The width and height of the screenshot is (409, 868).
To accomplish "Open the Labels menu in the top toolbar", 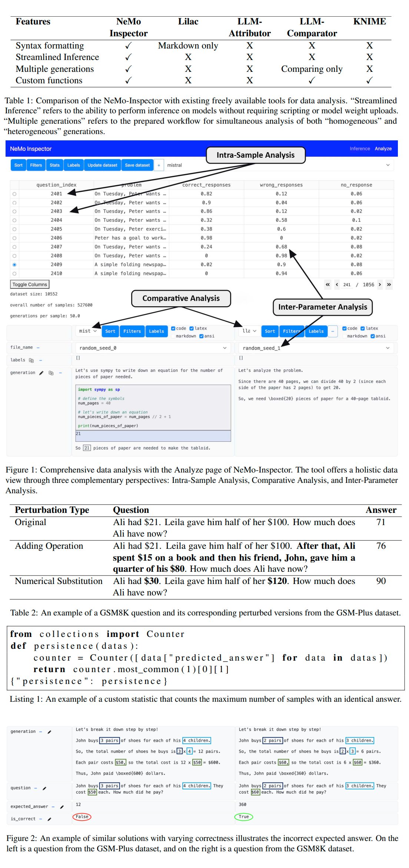I will tap(73, 165).
